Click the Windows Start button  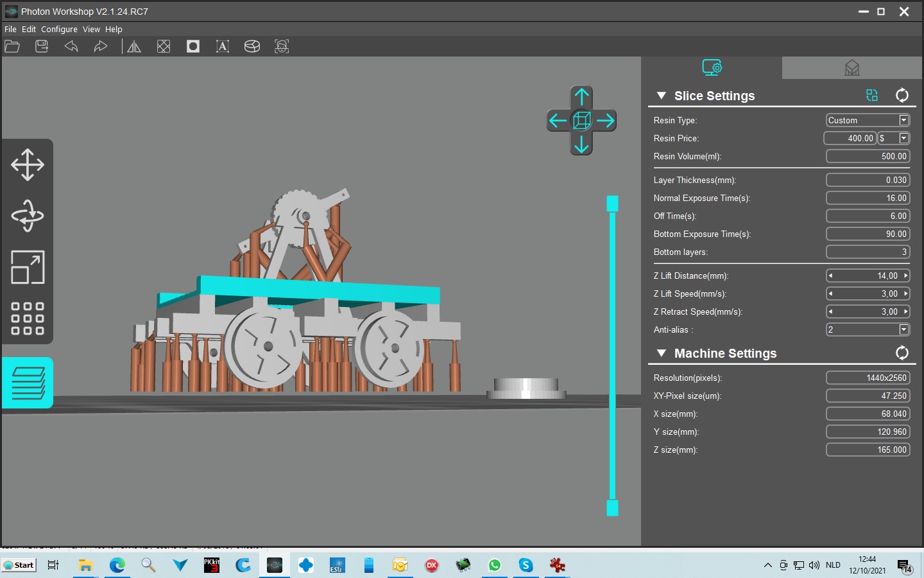click(x=19, y=565)
